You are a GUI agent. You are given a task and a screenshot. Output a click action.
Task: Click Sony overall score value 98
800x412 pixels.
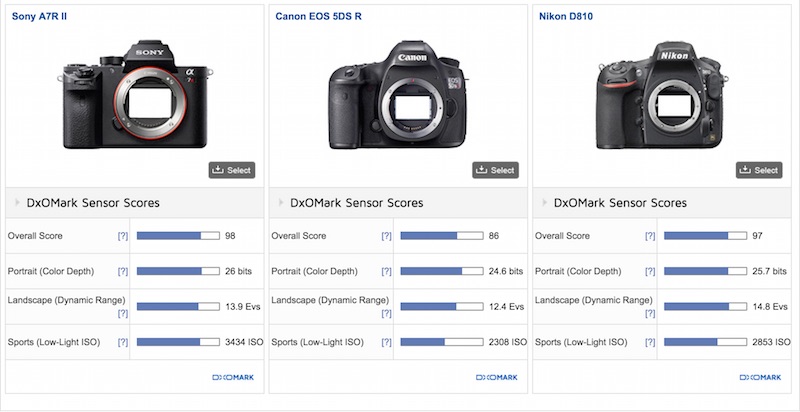[230, 236]
